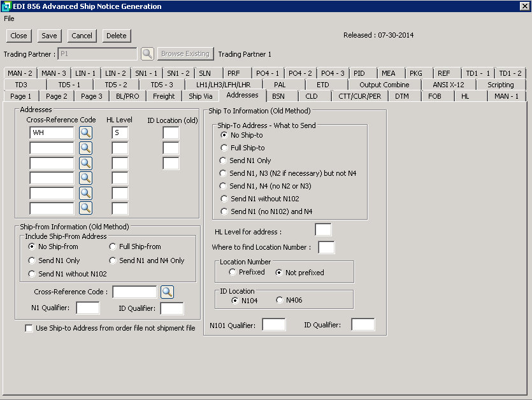The width and height of the screenshot is (532, 400).
Task: Click the N101 Qualifier input field
Action: pos(274,325)
